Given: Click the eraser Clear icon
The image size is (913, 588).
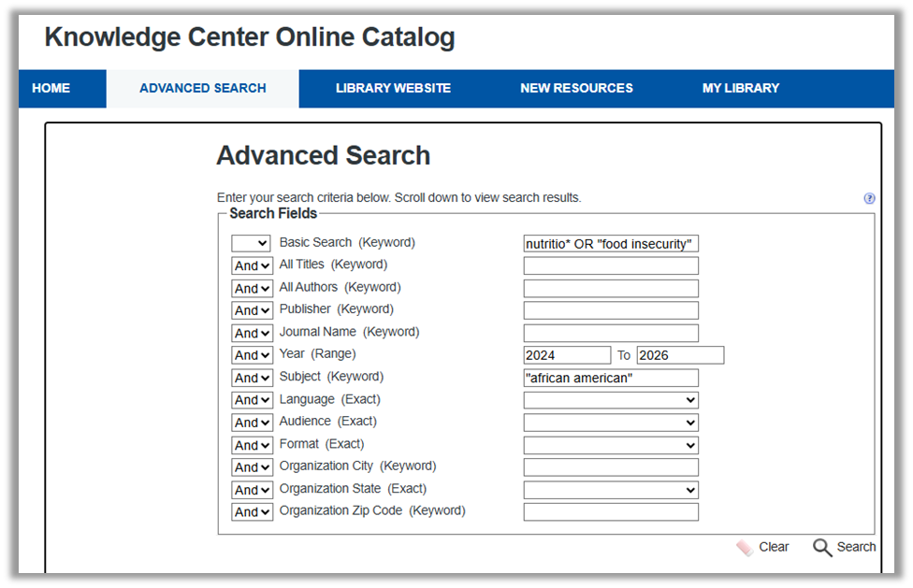Looking at the screenshot, I should coord(745,548).
